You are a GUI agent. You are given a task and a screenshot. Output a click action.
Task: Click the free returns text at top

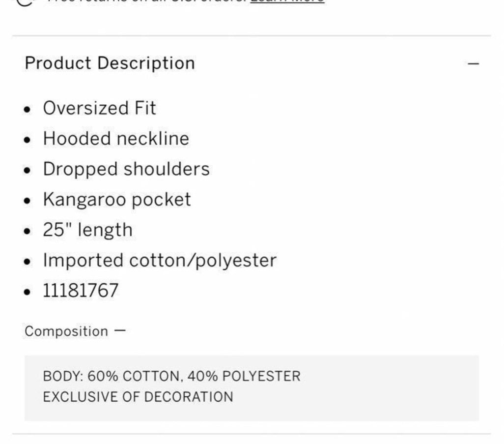[x=148, y=1]
